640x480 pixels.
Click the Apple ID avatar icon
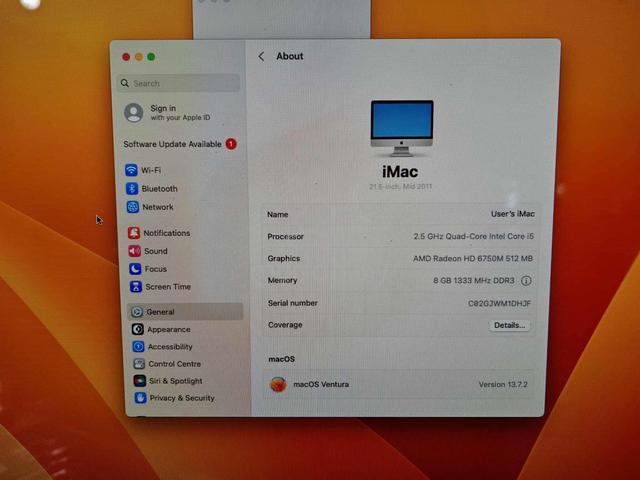click(133, 112)
